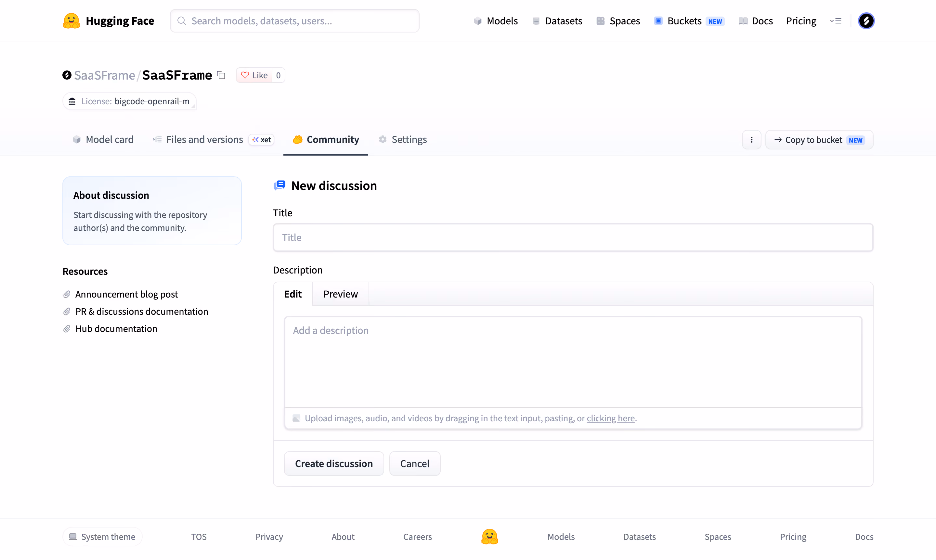This screenshot has width=936, height=560.
Task: Open Docs link in footer
Action: (864, 536)
